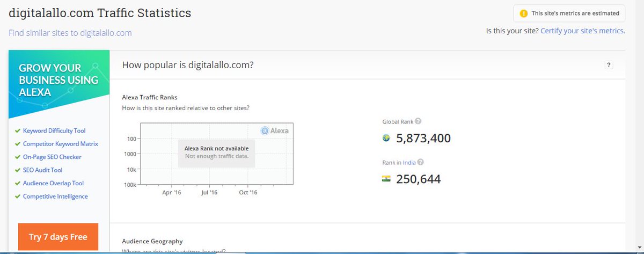Click the globe icon beside 5,873,400
The width and height of the screenshot is (644, 254).
click(386, 138)
